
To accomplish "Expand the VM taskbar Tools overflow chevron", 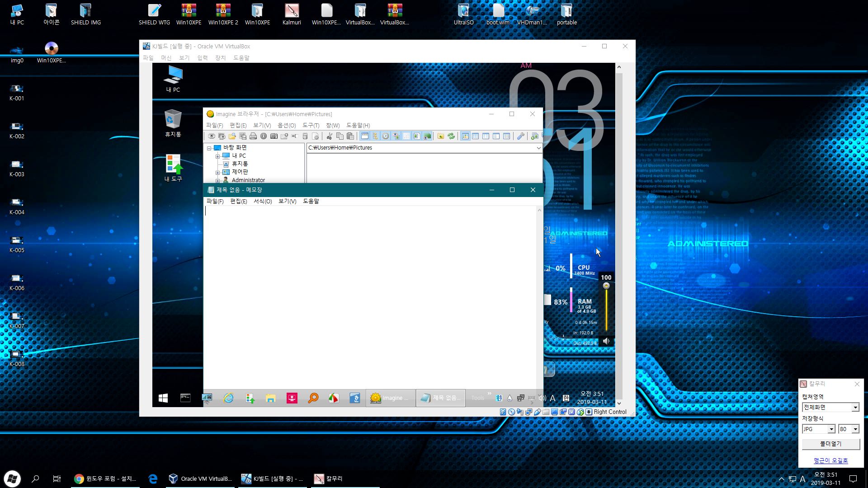I will 489,394.
